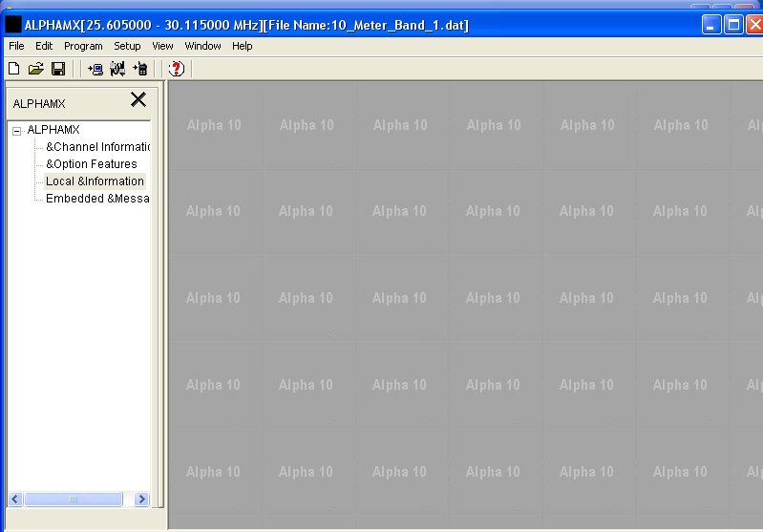Click the tree panel scroll right arrow
The width and height of the screenshot is (763, 532).
tap(141, 500)
